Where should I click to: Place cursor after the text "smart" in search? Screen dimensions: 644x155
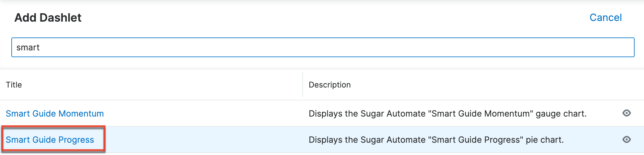(x=40, y=47)
